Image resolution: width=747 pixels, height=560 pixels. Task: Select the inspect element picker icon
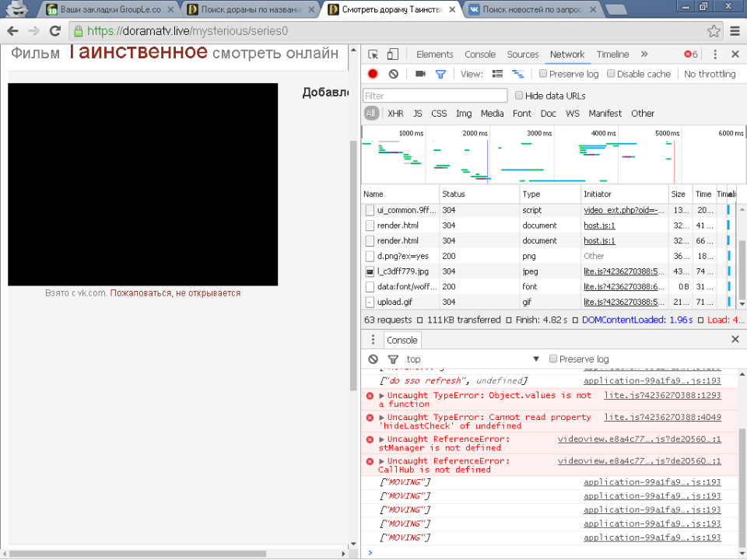[373, 54]
